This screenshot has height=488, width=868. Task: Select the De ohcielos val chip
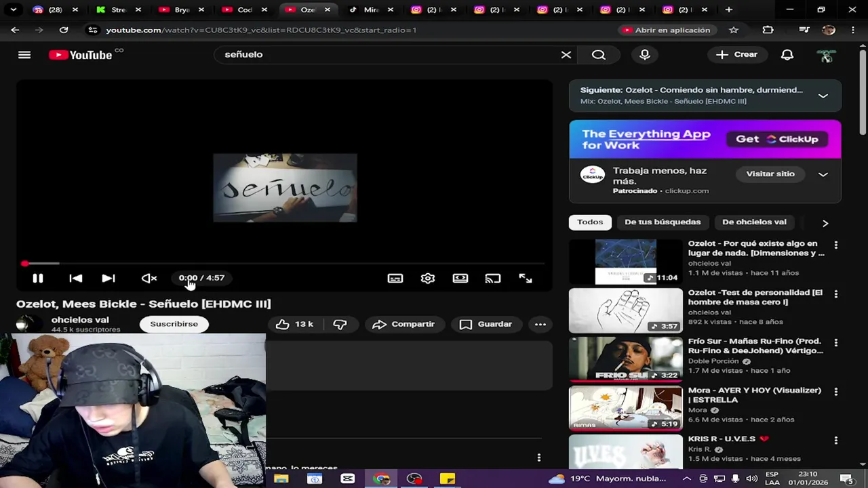pyautogui.click(x=754, y=222)
